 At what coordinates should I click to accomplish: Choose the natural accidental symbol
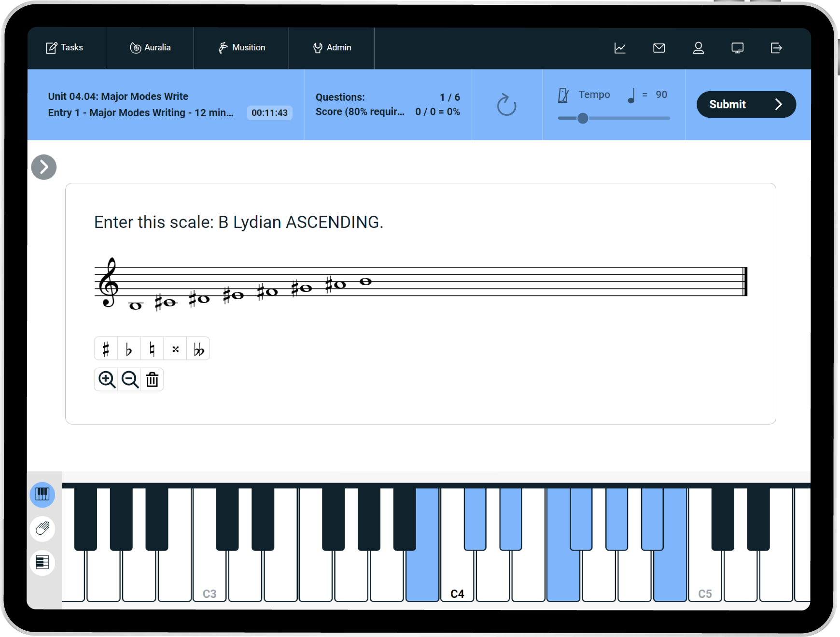(152, 349)
